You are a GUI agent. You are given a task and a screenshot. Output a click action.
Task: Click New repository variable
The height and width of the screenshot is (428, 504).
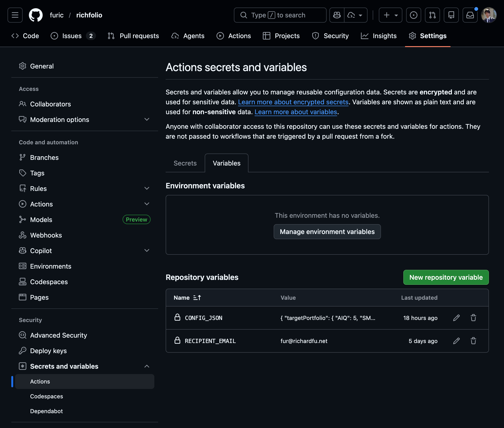[x=446, y=277]
